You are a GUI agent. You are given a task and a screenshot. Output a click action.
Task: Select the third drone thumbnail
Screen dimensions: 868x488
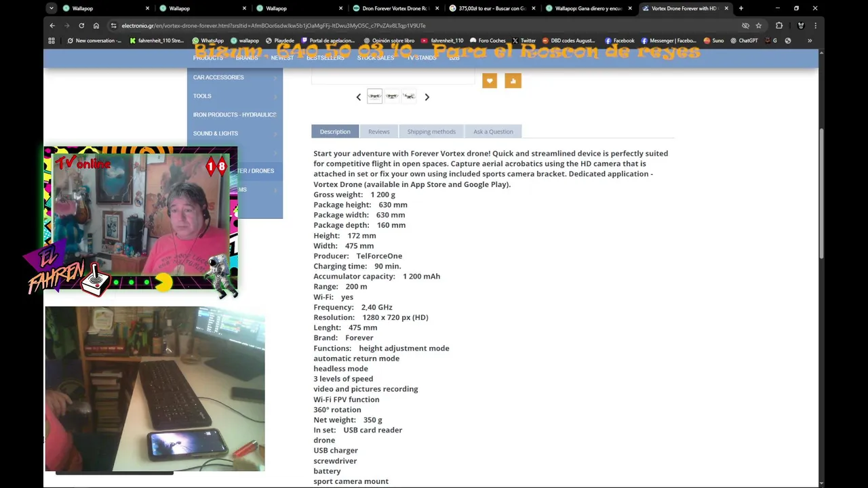pos(408,96)
